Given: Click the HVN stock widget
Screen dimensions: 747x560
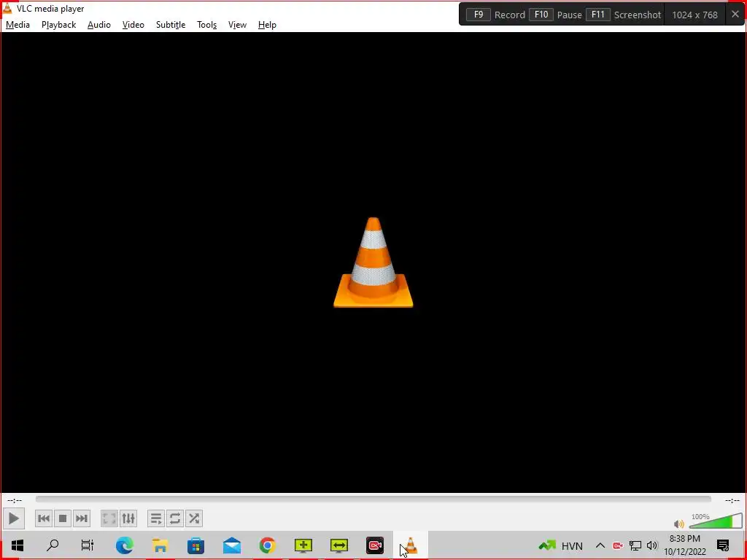Looking at the screenshot, I should pyautogui.click(x=561, y=545).
